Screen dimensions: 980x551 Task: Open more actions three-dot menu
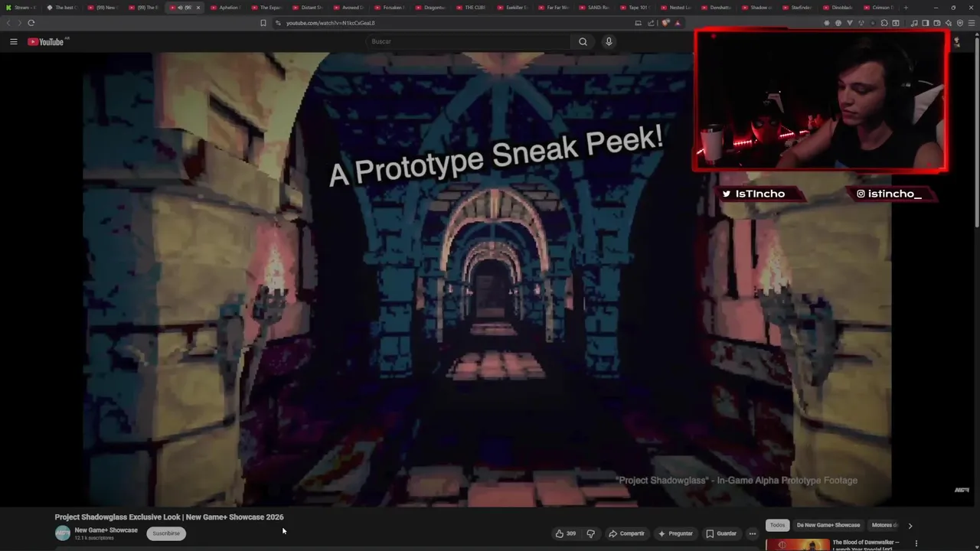[x=753, y=533]
